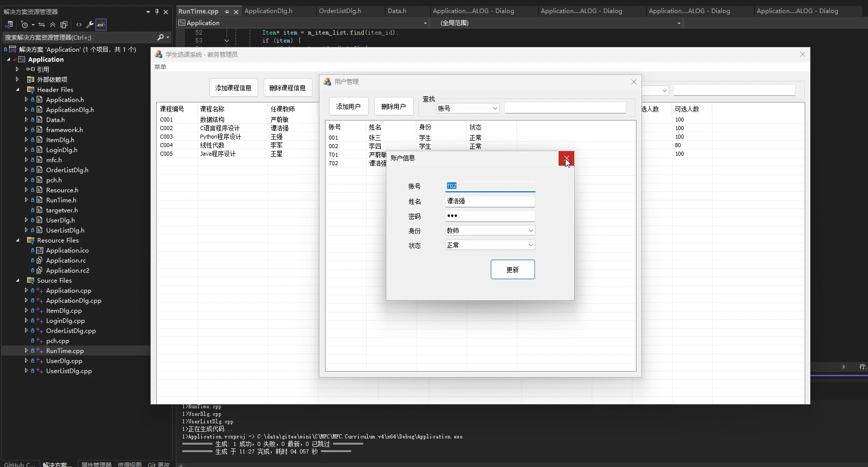Screen dimensions: 868x467
Task: Click the View Code angle-brackets icon
Action: (x=79, y=24)
